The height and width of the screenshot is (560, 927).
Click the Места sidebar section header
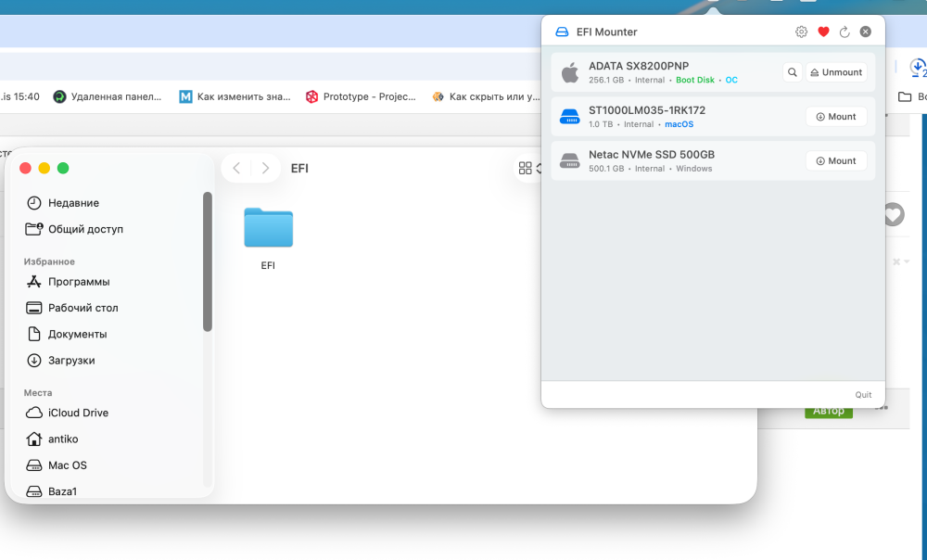[38, 393]
